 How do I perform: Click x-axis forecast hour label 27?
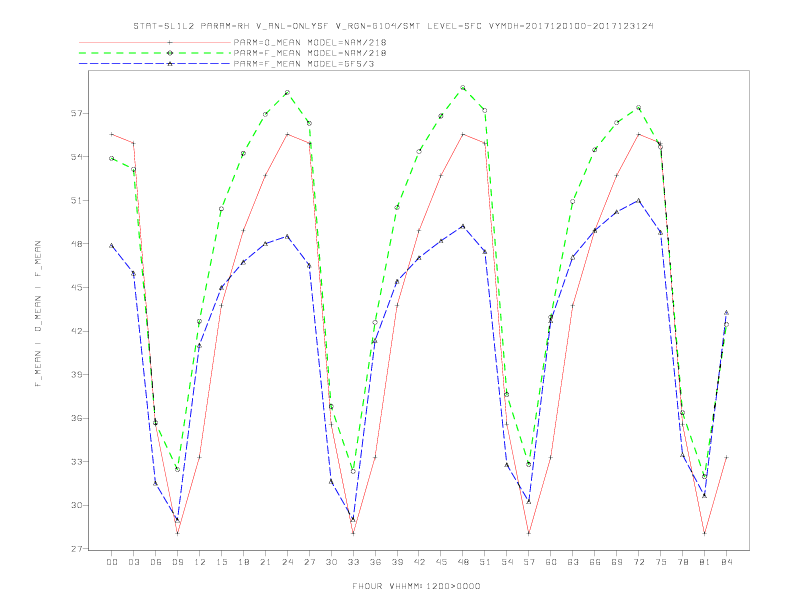click(309, 562)
